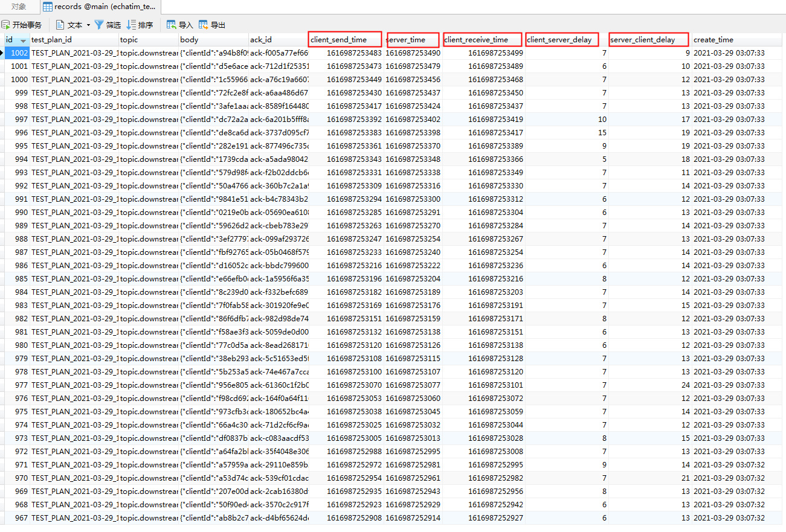Screen dimensions: 786x532
Task: Expand the Text (文本) dropdown arrow
Action: tap(88, 25)
